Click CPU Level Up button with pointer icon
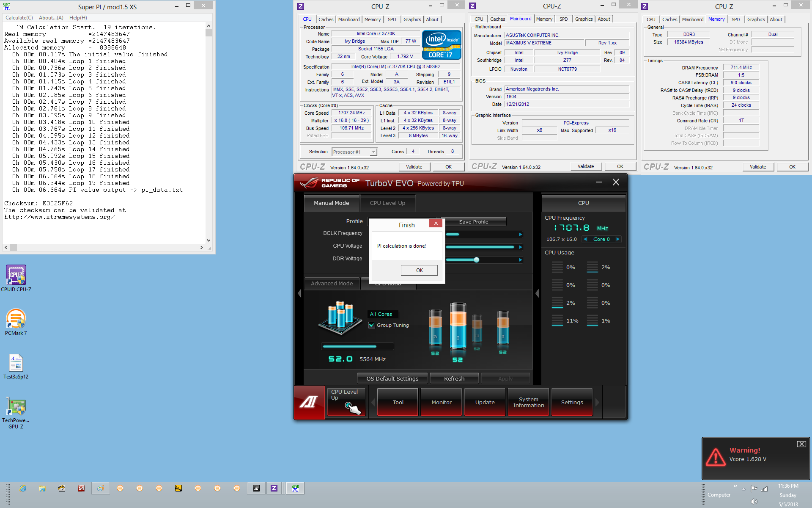This screenshot has height=508, width=812. [x=346, y=402]
